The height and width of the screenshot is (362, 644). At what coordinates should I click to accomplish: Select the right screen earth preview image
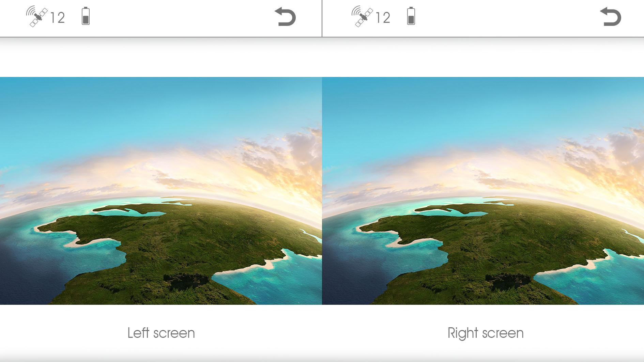coord(483,191)
